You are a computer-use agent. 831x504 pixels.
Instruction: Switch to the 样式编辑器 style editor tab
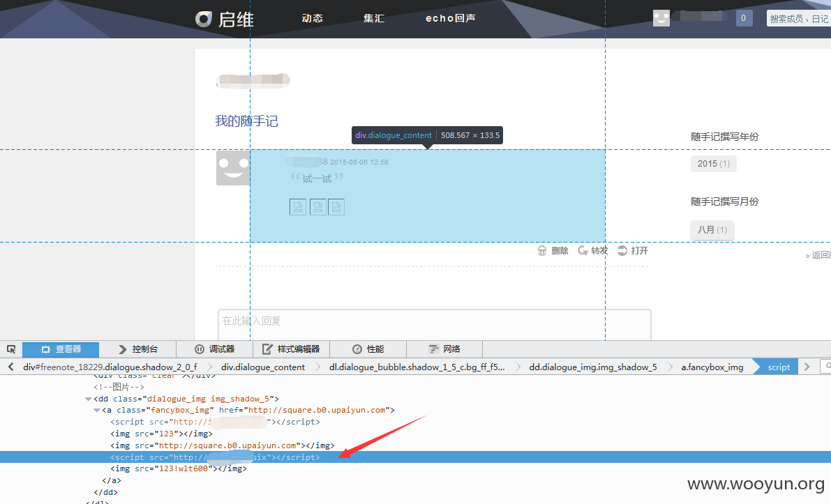tap(292, 349)
